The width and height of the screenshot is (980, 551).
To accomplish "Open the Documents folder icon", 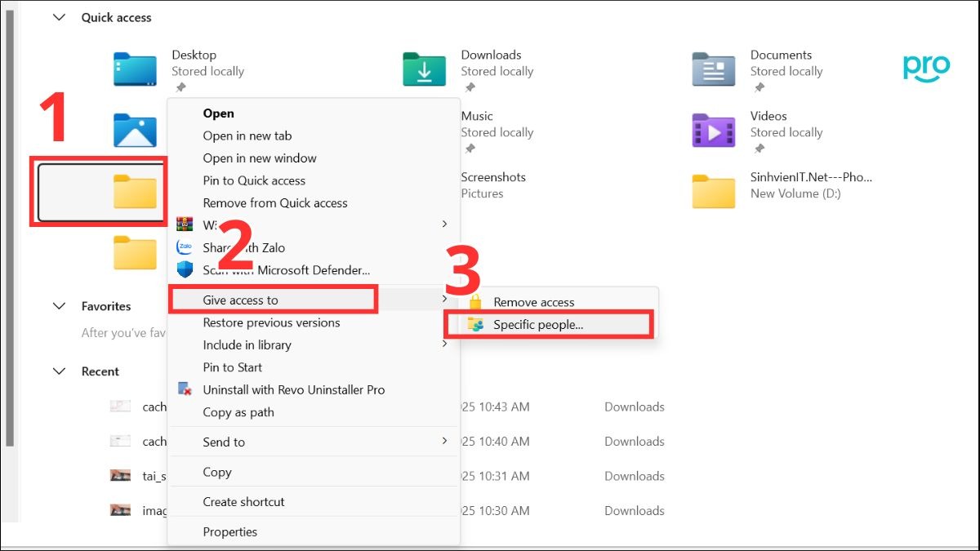I will (714, 69).
